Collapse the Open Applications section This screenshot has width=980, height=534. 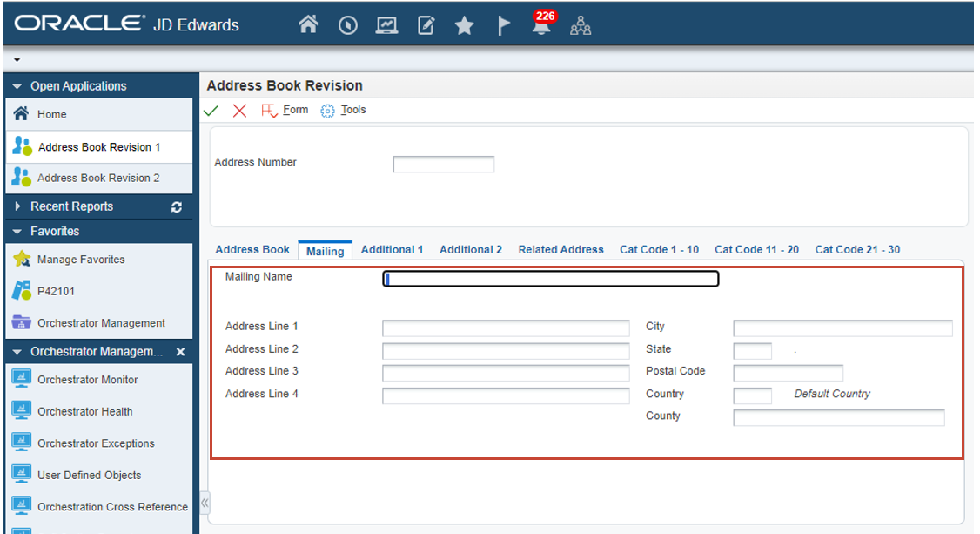point(17,86)
